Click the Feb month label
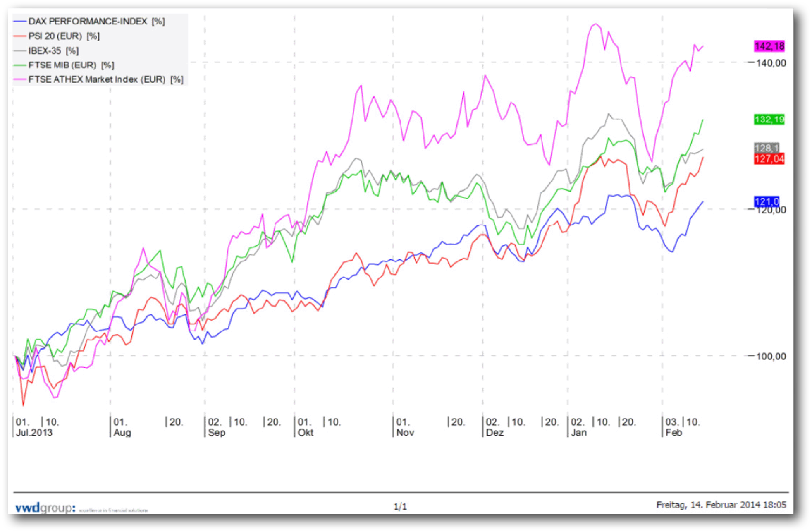This screenshot has width=812, height=532. [673, 432]
